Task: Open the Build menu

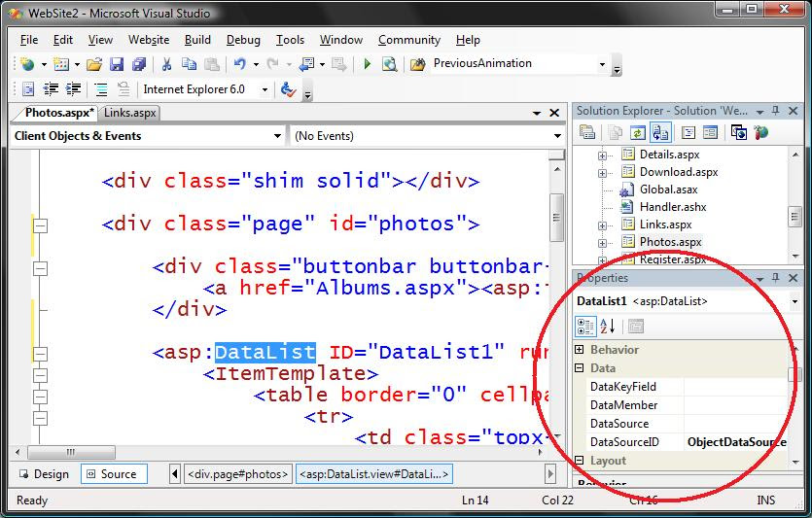Action: click(197, 40)
